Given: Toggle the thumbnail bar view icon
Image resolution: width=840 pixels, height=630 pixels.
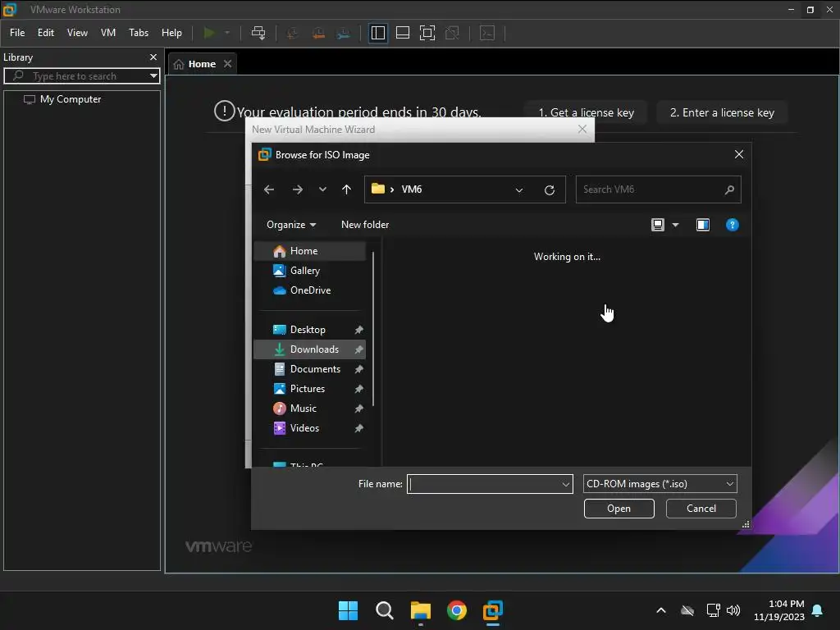Looking at the screenshot, I should click(402, 33).
